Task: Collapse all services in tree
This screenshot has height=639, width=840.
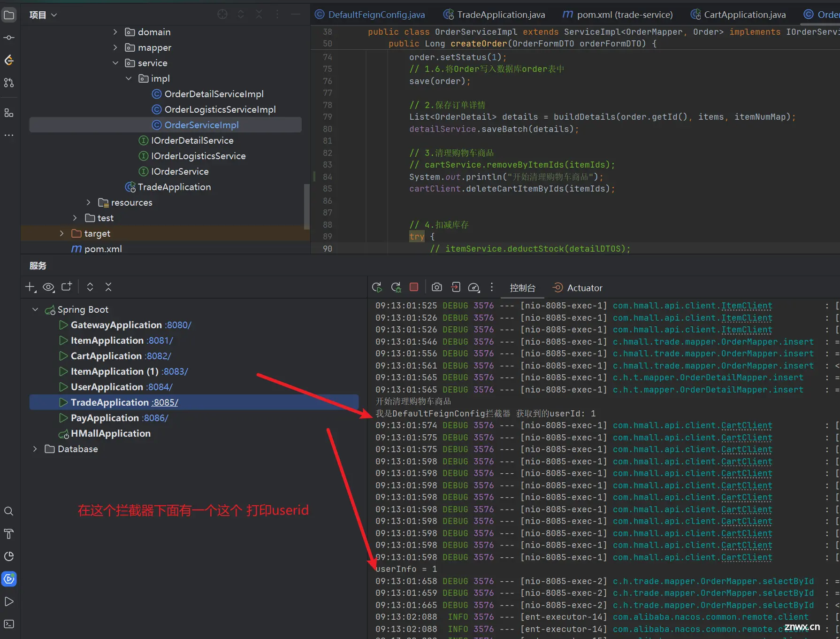Action: [x=108, y=287]
